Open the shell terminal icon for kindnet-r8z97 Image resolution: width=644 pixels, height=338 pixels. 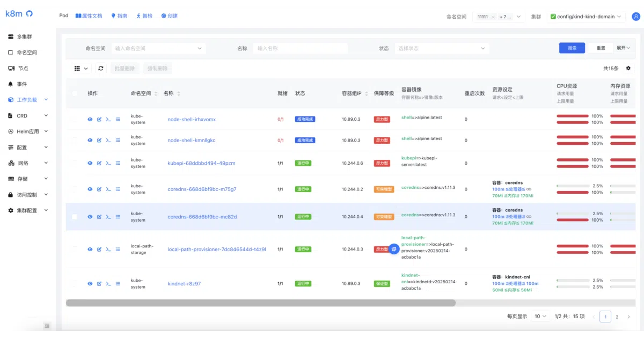pos(108,283)
